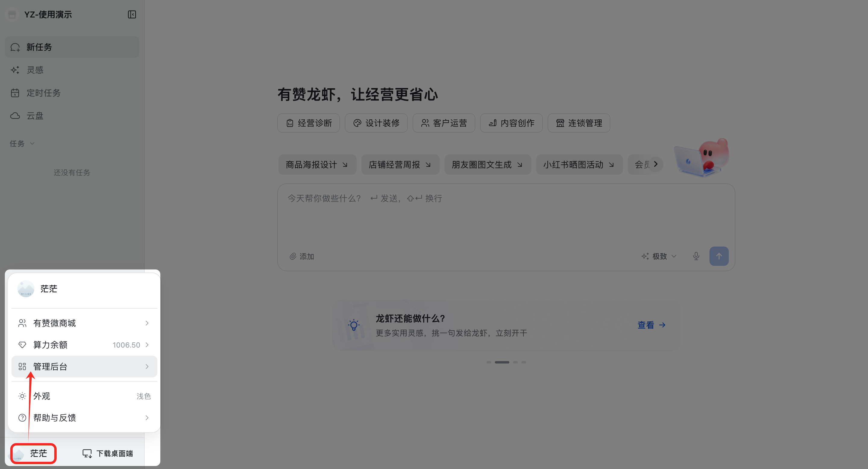Image resolution: width=868 pixels, height=469 pixels.
Task: Go to 定时任务 in the sidebar
Action: (x=72, y=93)
